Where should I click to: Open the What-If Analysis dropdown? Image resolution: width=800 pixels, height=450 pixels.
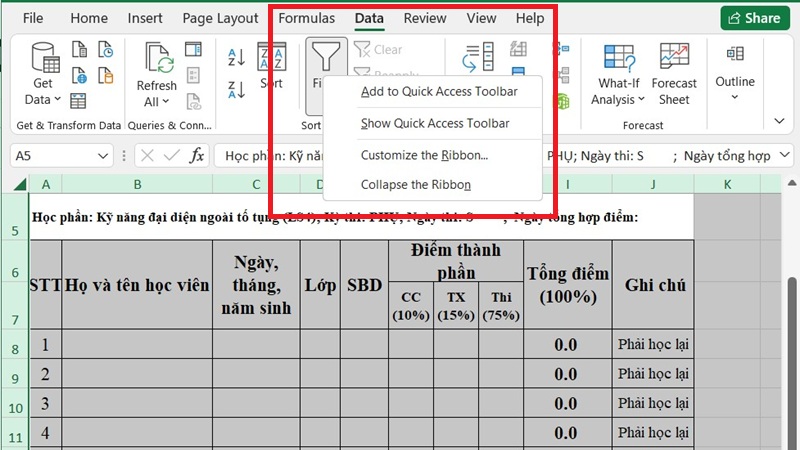click(618, 74)
